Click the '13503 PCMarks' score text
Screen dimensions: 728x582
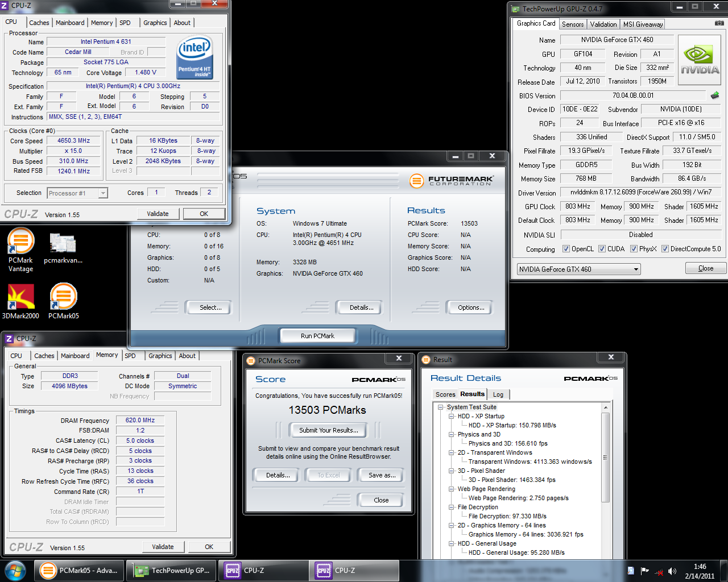(328, 410)
